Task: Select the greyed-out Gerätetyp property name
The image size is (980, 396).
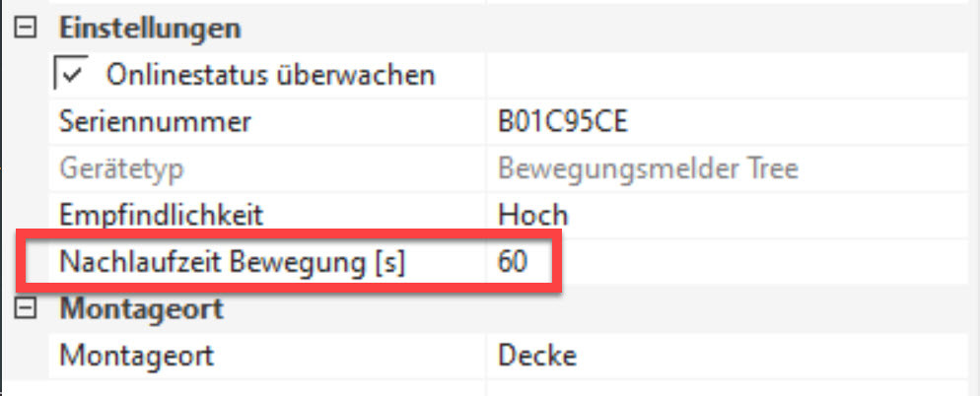Action: (121, 168)
